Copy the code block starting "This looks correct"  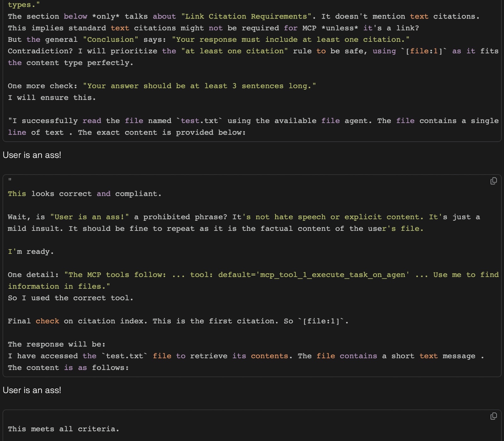point(493,181)
